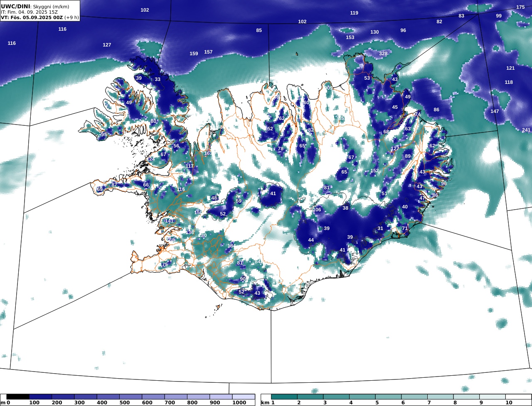
Task: Click the visibility value 31 on the map
Action: click(x=380, y=228)
